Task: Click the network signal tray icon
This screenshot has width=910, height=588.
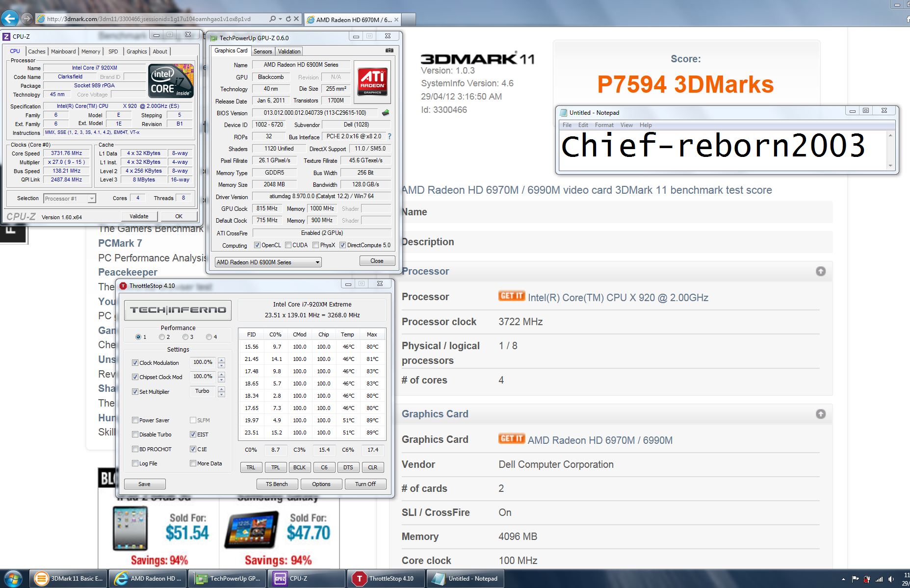Action: click(879, 579)
